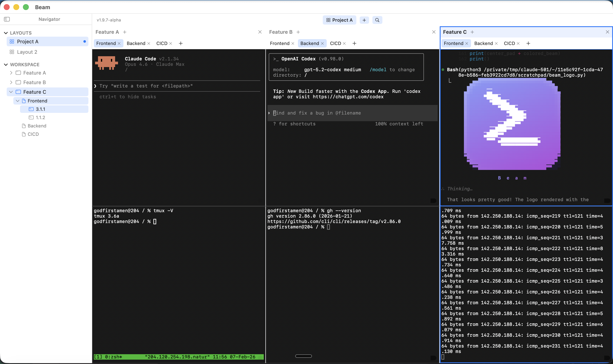Select the Frontend tab in Feature B pane

point(280,43)
